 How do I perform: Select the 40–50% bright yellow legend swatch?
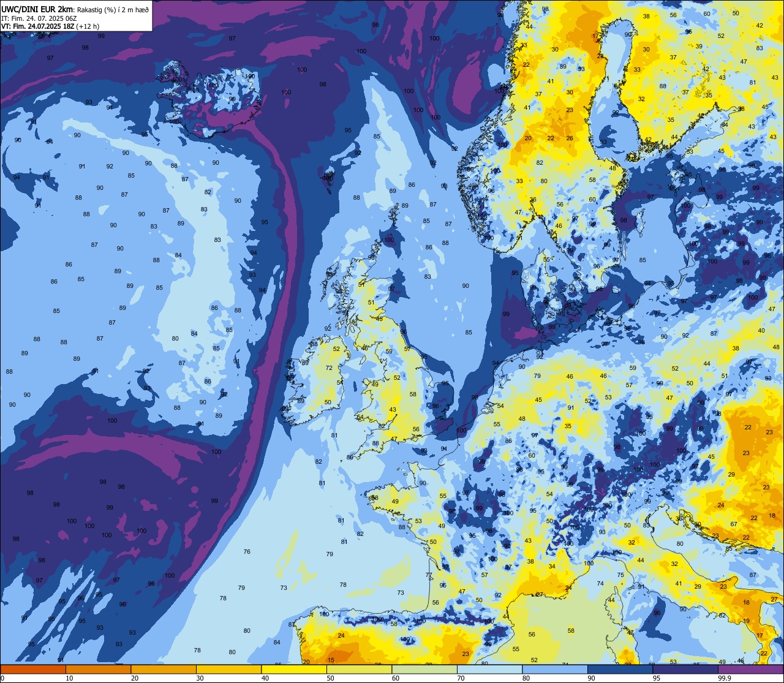(x=294, y=669)
